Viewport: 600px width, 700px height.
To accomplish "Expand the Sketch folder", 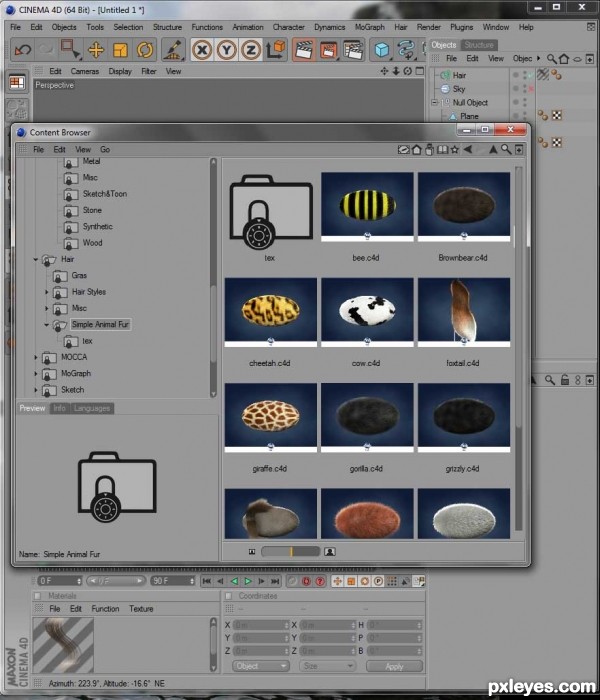I will (x=36, y=390).
